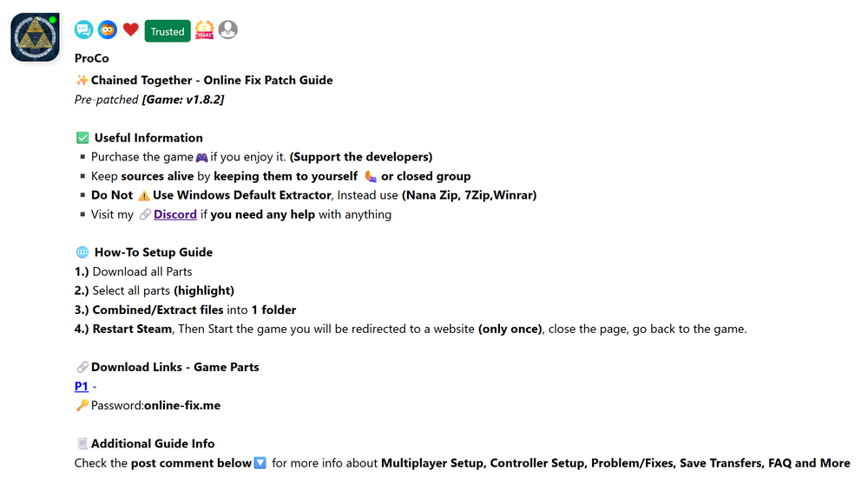Click the warning triangle icon after Do Not

144,195
